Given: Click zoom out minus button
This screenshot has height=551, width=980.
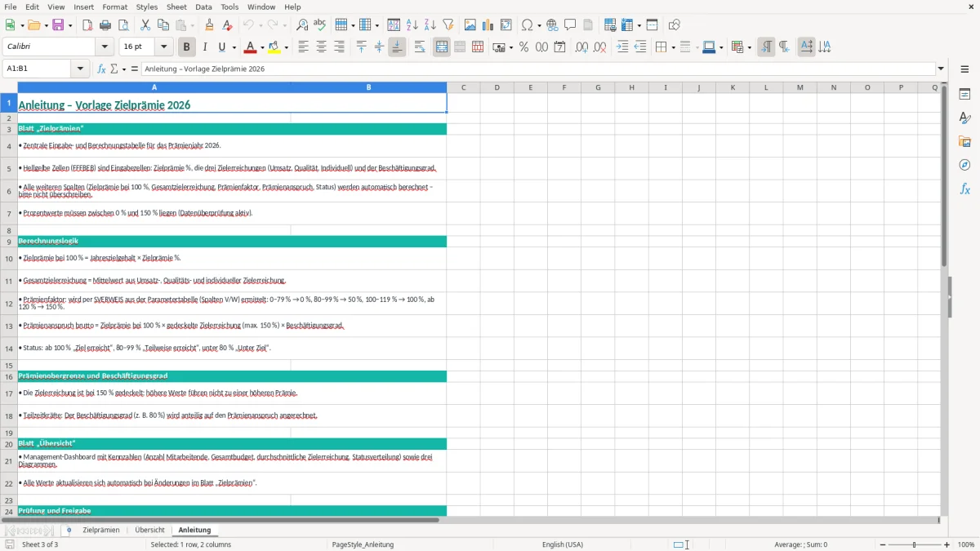Looking at the screenshot, I should pyautogui.click(x=883, y=544).
